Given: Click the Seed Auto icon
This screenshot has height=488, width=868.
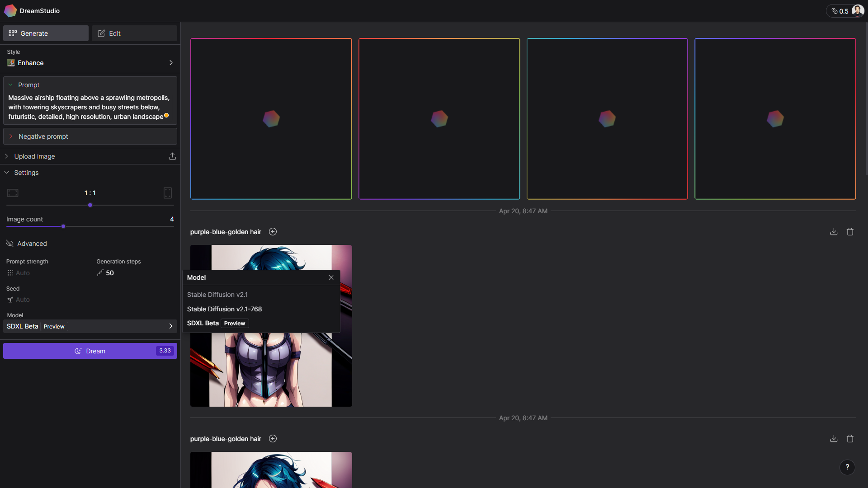Looking at the screenshot, I should (x=10, y=300).
